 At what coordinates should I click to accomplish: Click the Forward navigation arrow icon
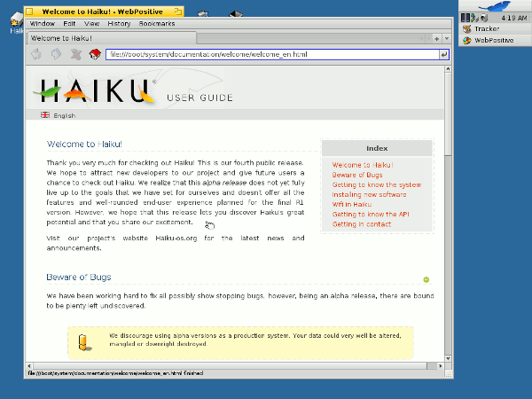coord(56,54)
